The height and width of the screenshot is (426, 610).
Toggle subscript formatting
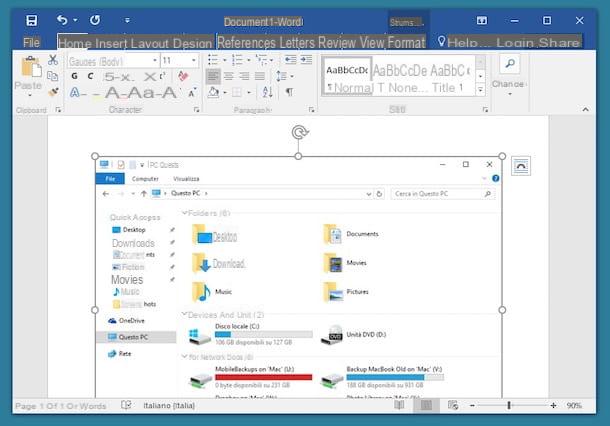pos(149,77)
